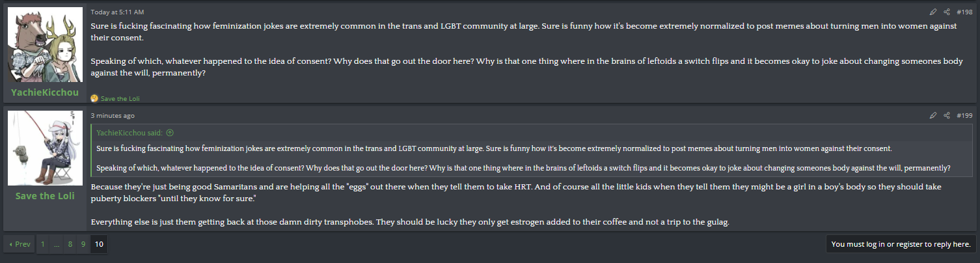Click the "Today at 5:11 AM" timestamp
The image size is (980, 263).
pyautogui.click(x=117, y=12)
